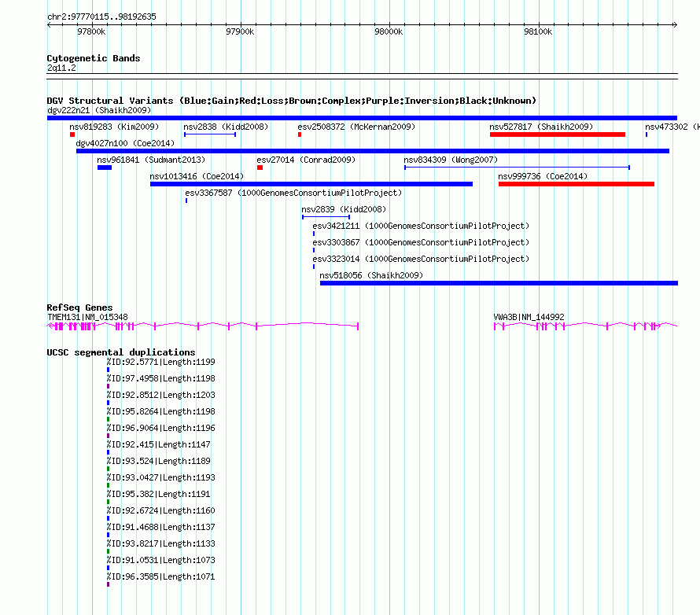Click the left arrow of the ruler
This screenshot has height=615, width=700.
tap(49, 24)
